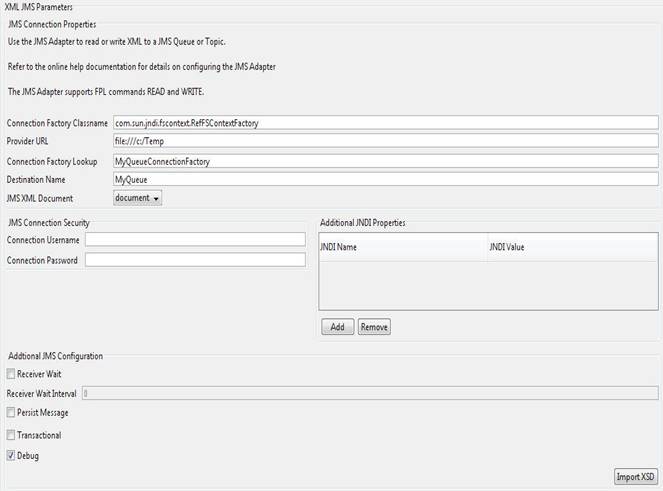Enable the Receiver Wait checkbox
Viewport: 663px width, 491px height.
click(x=11, y=374)
